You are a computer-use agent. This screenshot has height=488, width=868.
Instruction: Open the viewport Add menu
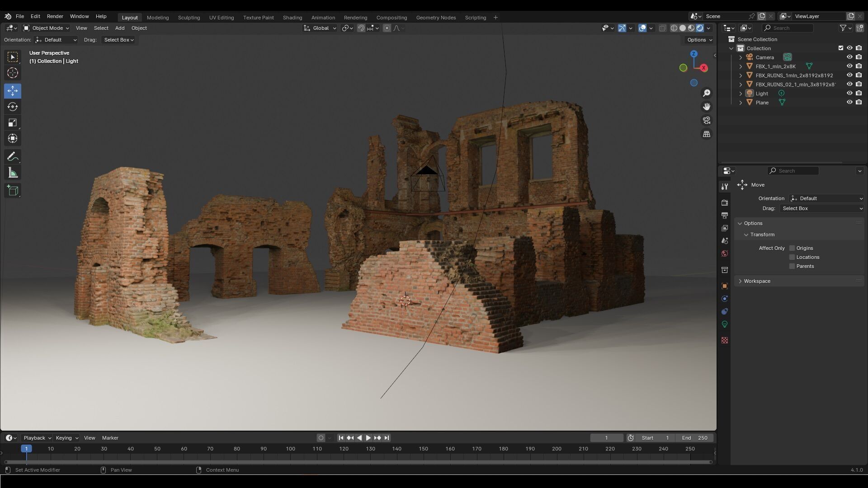click(x=120, y=28)
